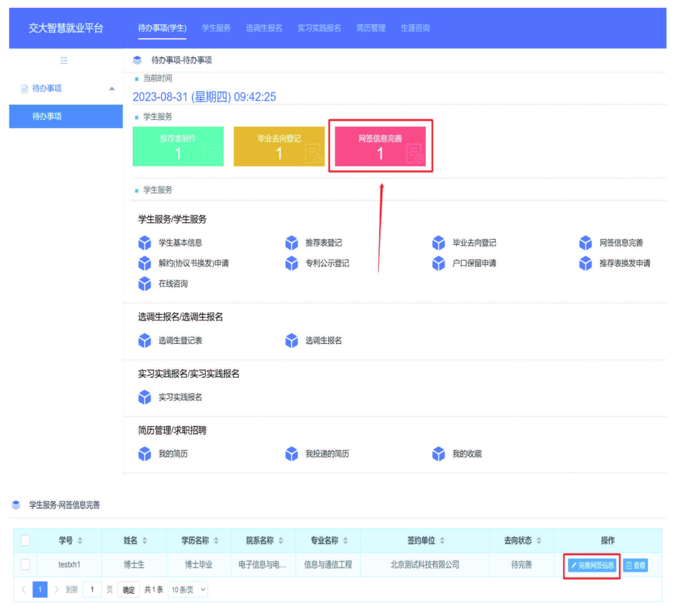This screenshot has height=616, width=683.
Task: Open the pink 网签信息完善 card
Action: 380,146
